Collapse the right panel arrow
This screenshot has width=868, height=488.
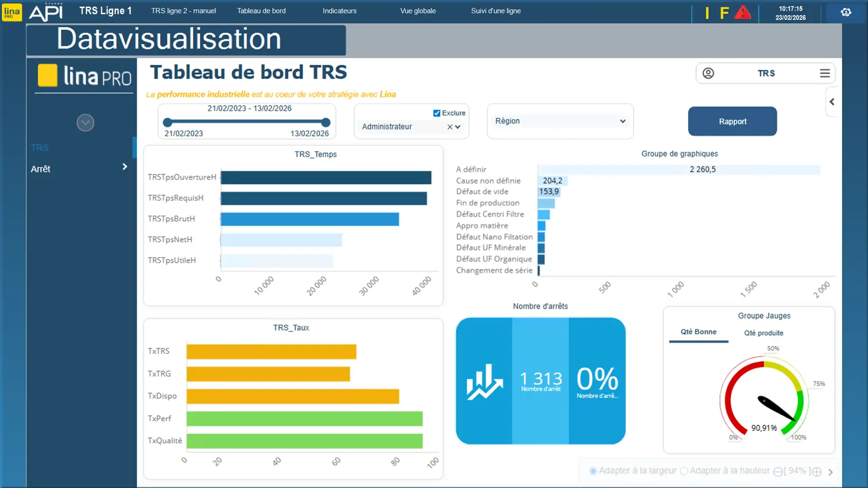point(832,102)
